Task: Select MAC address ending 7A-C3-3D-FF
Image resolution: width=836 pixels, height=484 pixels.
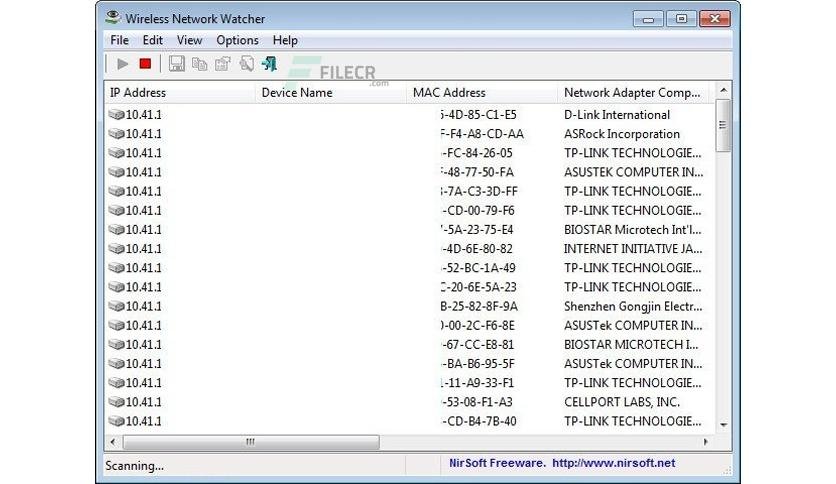Action: (479, 191)
